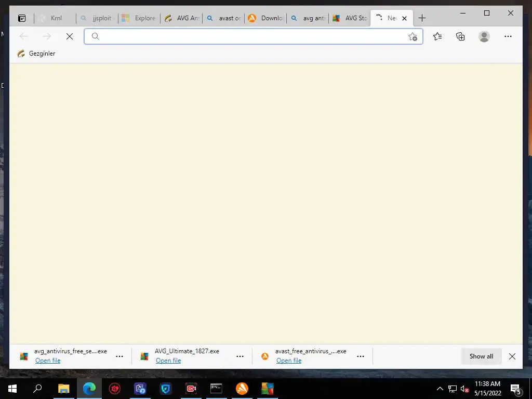Screen dimensions: 532x399
Task: Open Avast icon in taskbar
Action: tap(242, 389)
